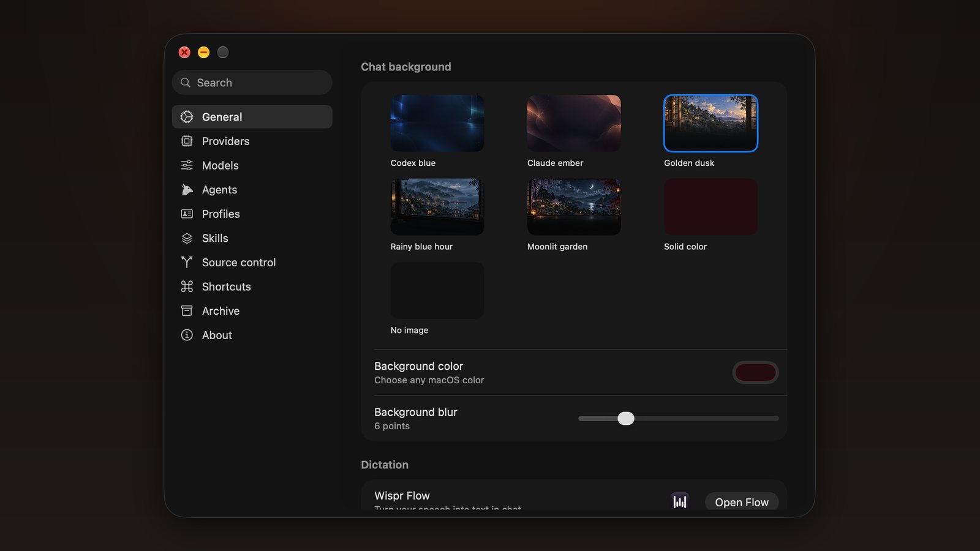Click the Chat background heading
Viewport: 980px width, 551px height.
[406, 67]
